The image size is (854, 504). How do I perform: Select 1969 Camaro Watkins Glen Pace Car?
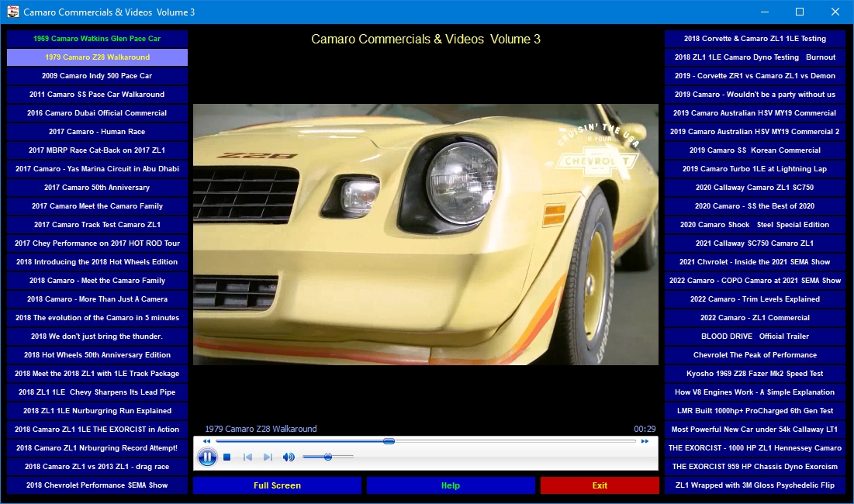(97, 39)
